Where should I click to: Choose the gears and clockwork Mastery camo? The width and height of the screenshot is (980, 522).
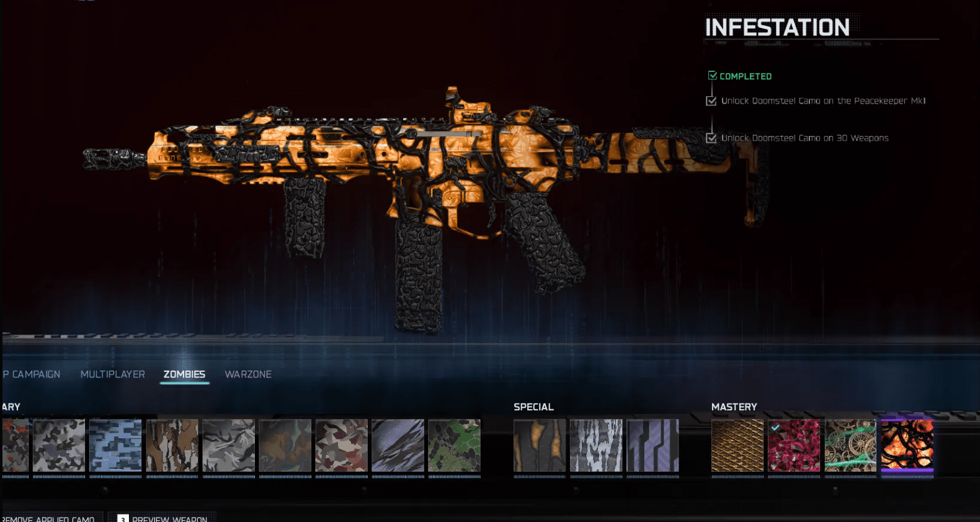point(850,445)
